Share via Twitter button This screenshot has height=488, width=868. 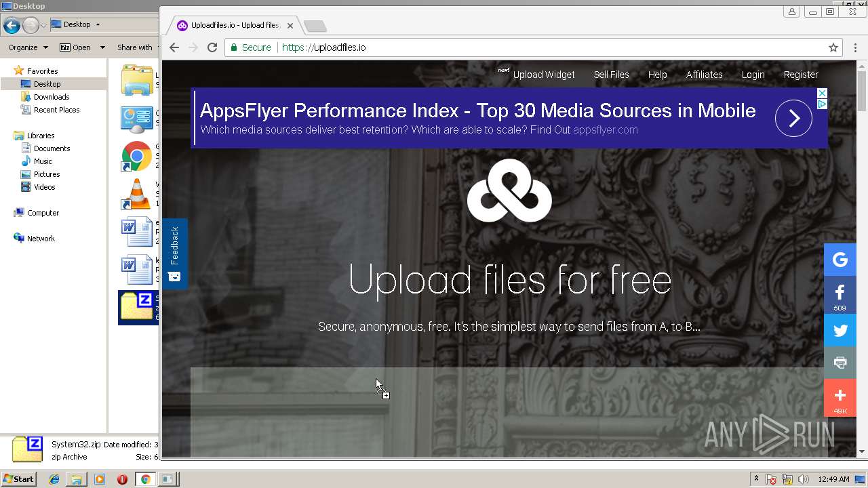(x=840, y=331)
